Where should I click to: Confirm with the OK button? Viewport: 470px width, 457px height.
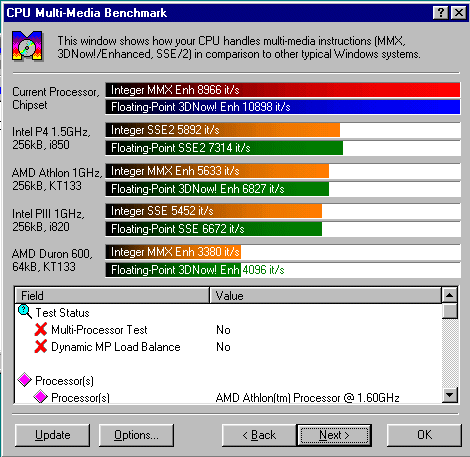tap(424, 435)
